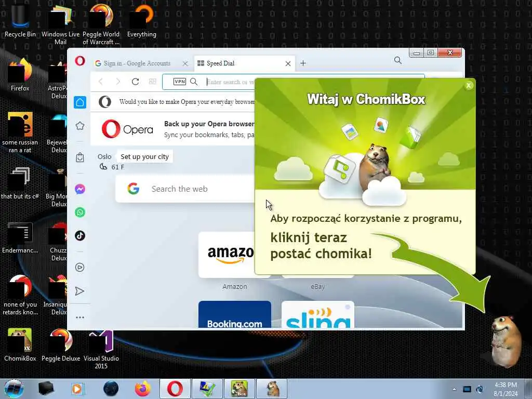The height and width of the screenshot is (399, 532).
Task: Focus the Opera address bar field
Action: point(293,82)
